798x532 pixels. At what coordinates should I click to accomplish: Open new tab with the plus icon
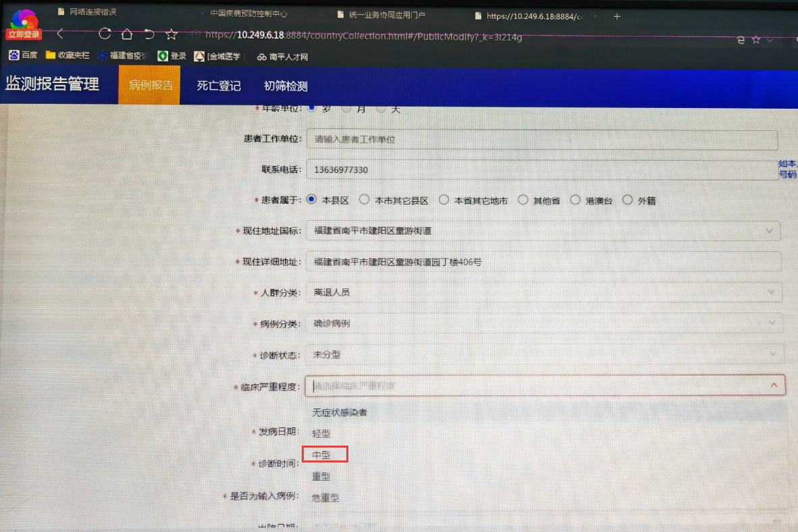(x=617, y=16)
